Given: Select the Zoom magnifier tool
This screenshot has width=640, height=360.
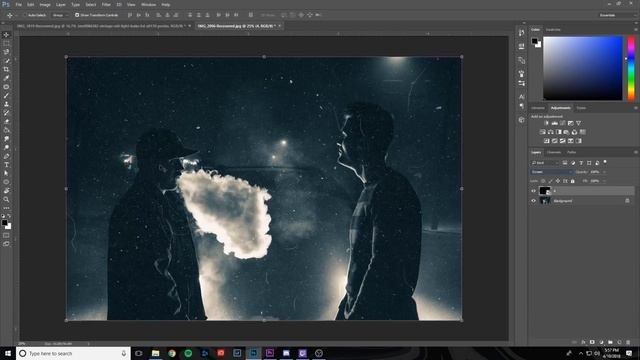Looking at the screenshot, I should tap(6, 200).
